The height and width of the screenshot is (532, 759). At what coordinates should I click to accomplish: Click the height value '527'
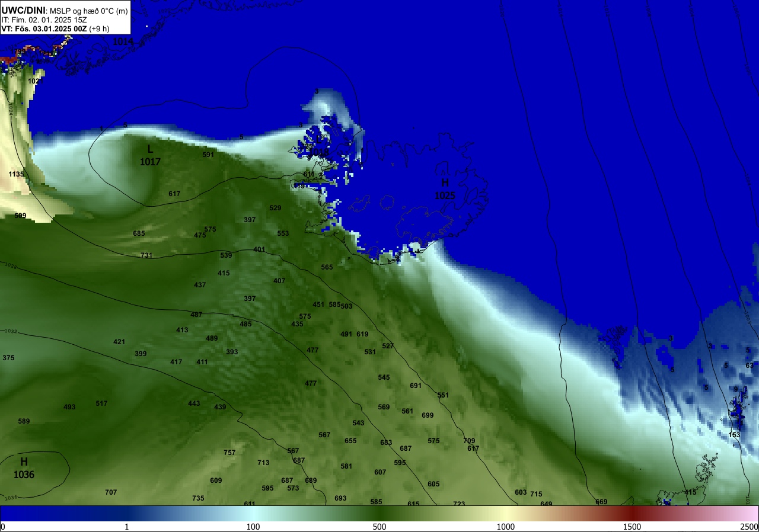388,346
